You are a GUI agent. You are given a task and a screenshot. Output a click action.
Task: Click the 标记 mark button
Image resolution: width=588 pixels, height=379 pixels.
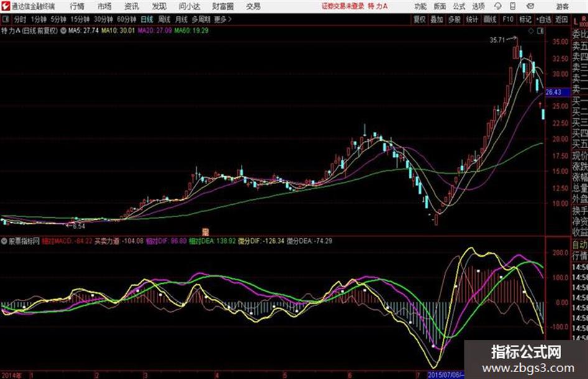pos(525,19)
